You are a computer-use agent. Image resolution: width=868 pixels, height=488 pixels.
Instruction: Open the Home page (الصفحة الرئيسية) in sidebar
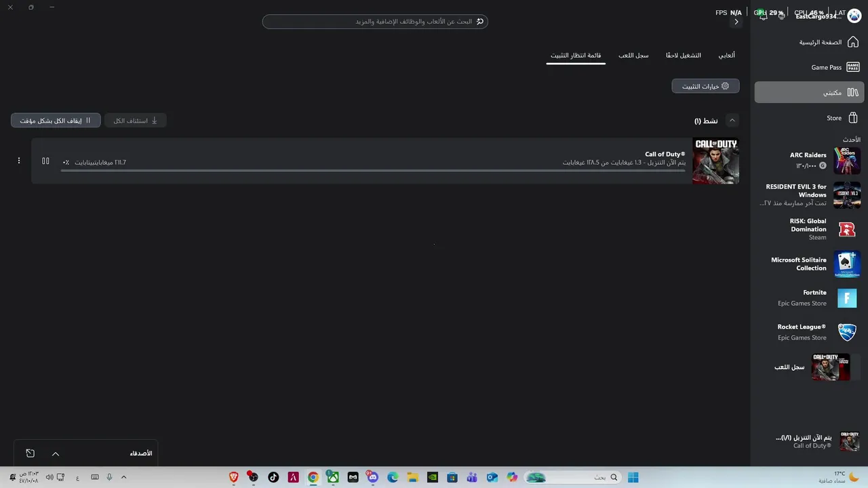point(809,42)
